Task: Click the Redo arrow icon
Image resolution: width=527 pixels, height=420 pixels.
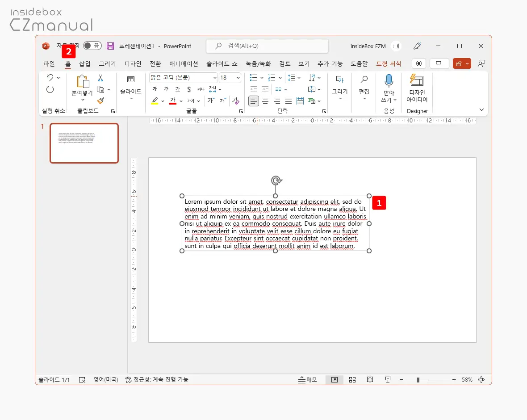Action: tap(50, 89)
